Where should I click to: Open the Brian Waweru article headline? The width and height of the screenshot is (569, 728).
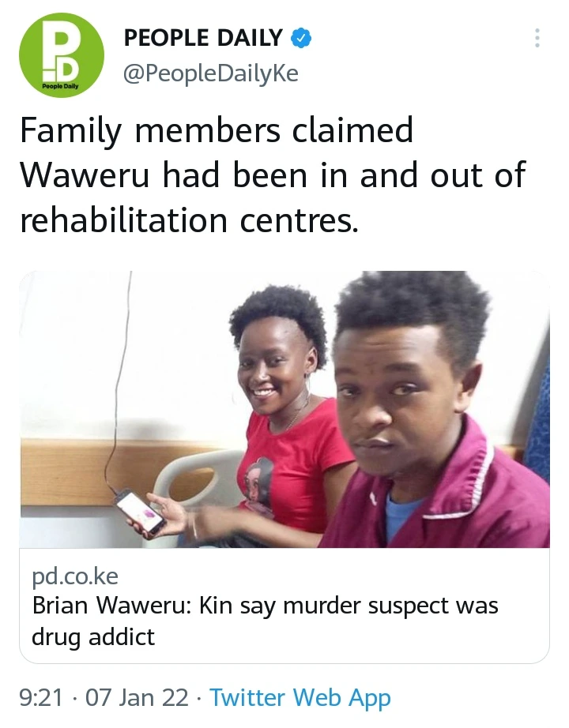(x=265, y=621)
